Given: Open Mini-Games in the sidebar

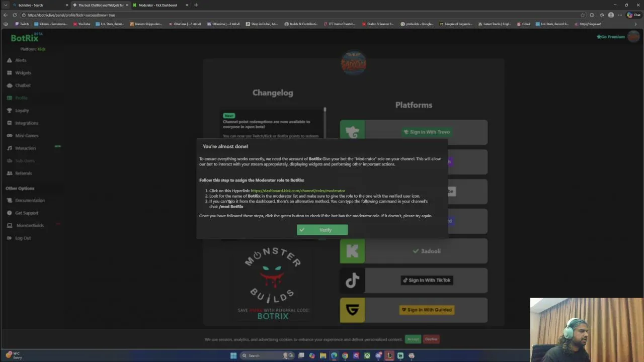Looking at the screenshot, I should (27, 136).
